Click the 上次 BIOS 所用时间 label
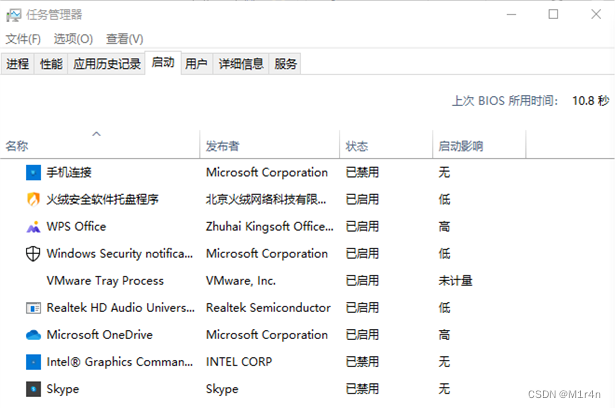 point(505,101)
